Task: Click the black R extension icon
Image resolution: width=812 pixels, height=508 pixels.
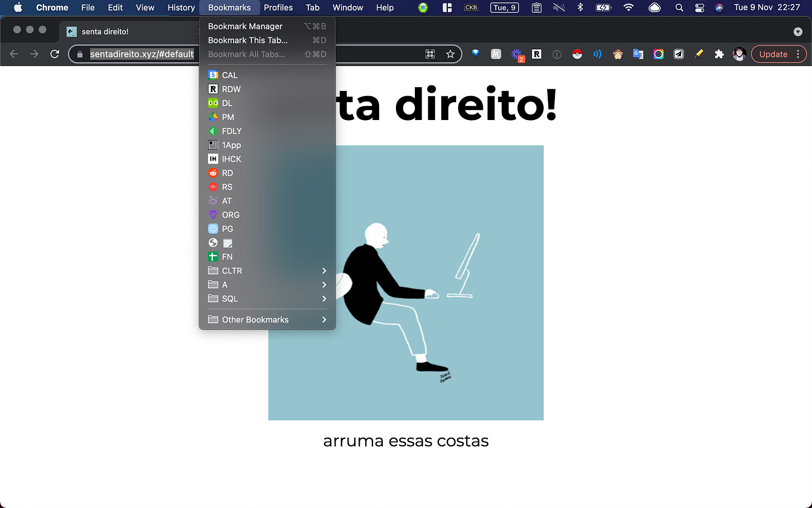Action: click(x=536, y=54)
